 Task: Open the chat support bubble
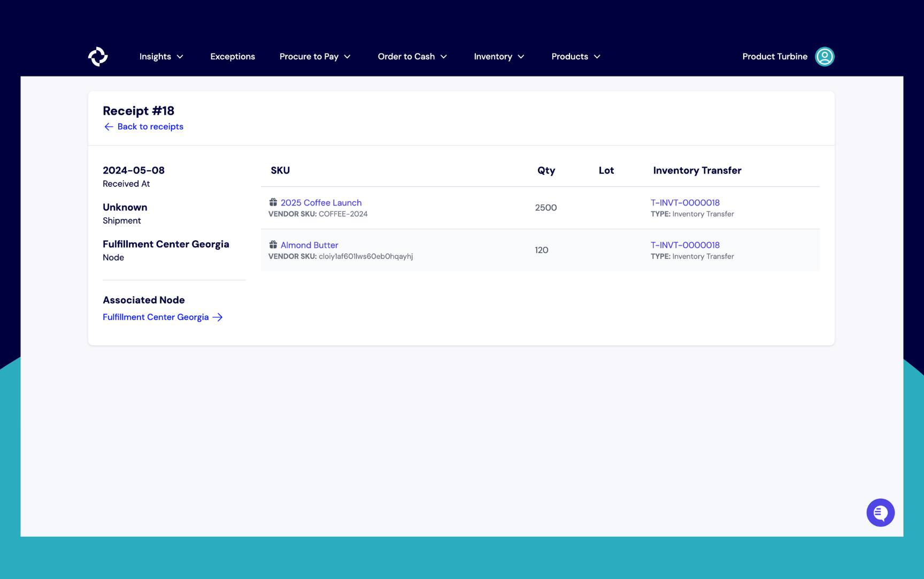point(880,513)
